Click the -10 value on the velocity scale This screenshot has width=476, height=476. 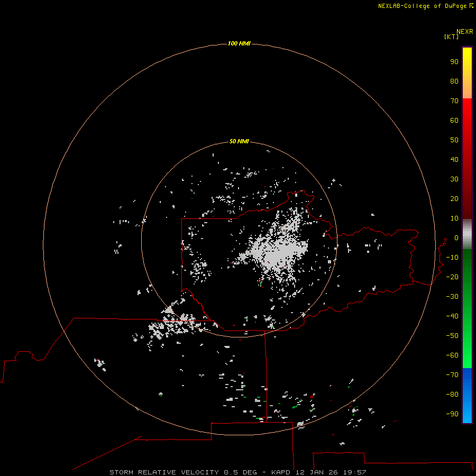pyautogui.click(x=452, y=258)
